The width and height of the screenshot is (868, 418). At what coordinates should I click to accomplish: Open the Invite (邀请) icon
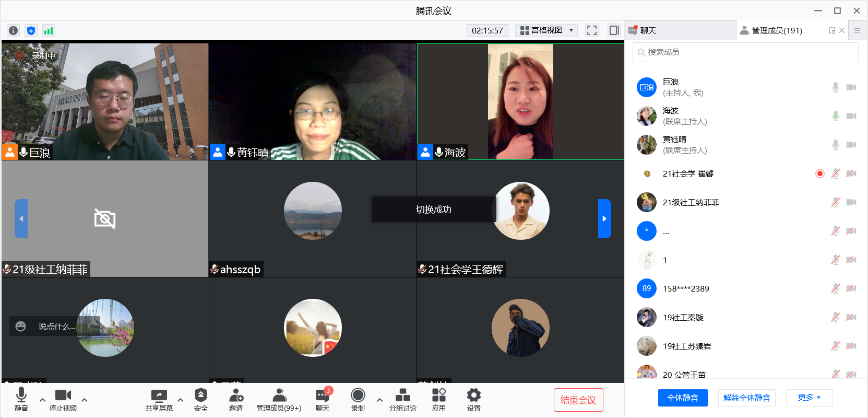pos(236,400)
